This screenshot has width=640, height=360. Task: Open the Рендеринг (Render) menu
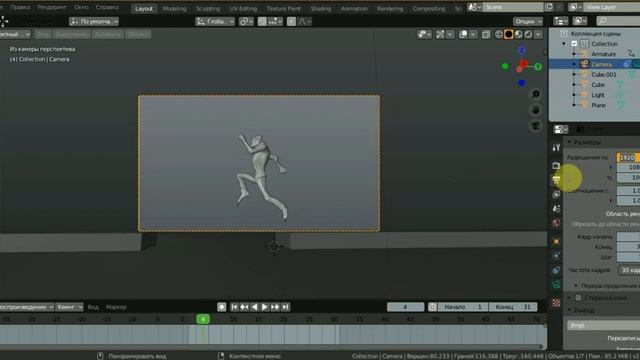pyautogui.click(x=51, y=7)
